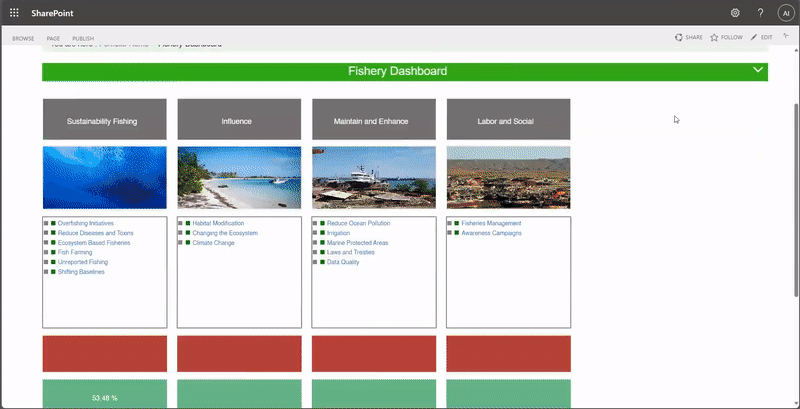Open Overfishing Initiatives link
This screenshot has width=800, height=409.
pos(86,223)
